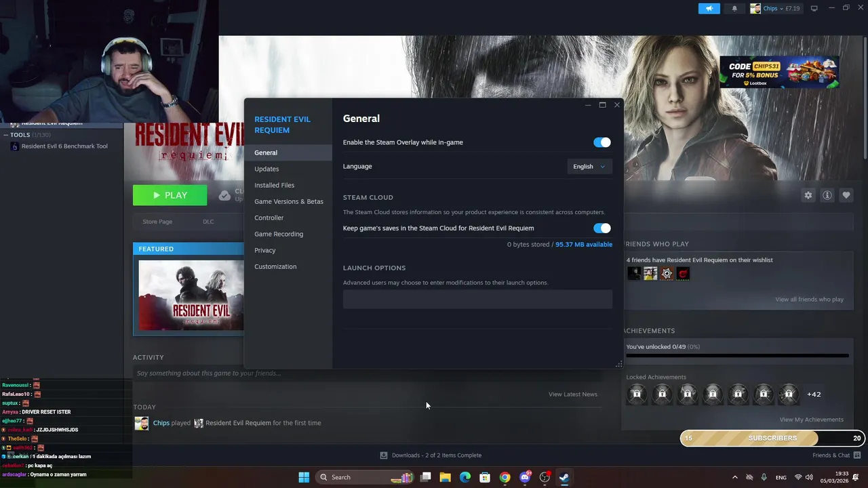Open Task View on taskbar
868x488 pixels.
click(x=425, y=477)
